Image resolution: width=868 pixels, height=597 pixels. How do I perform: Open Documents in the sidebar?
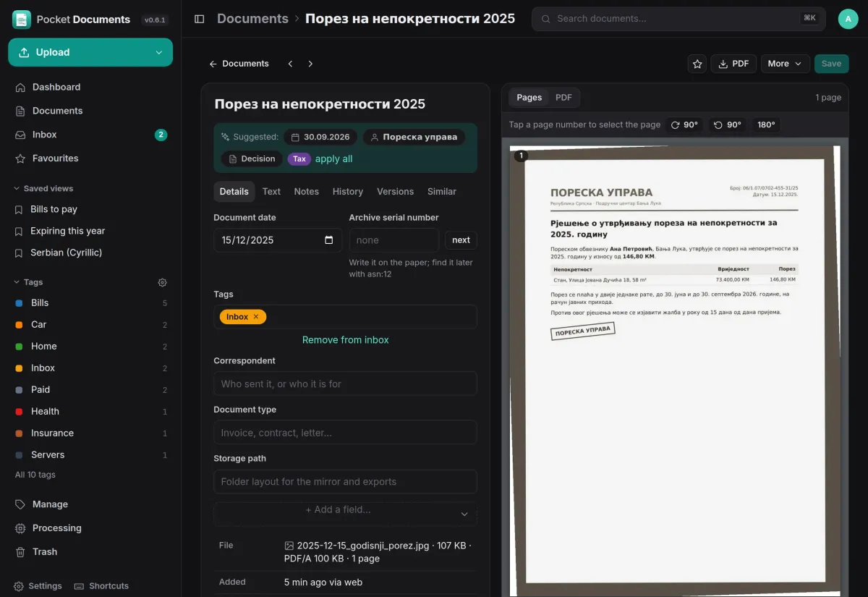[x=90, y=111]
